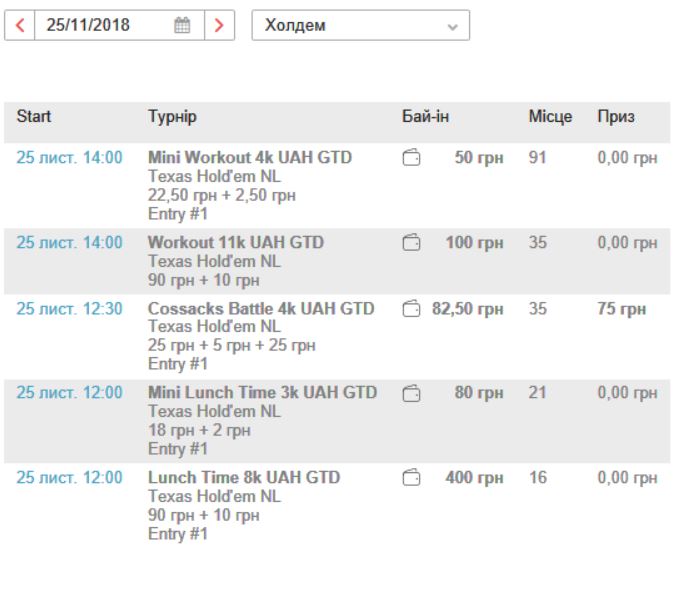Click wallet icon in Cossacks Battle row

[x=411, y=308]
